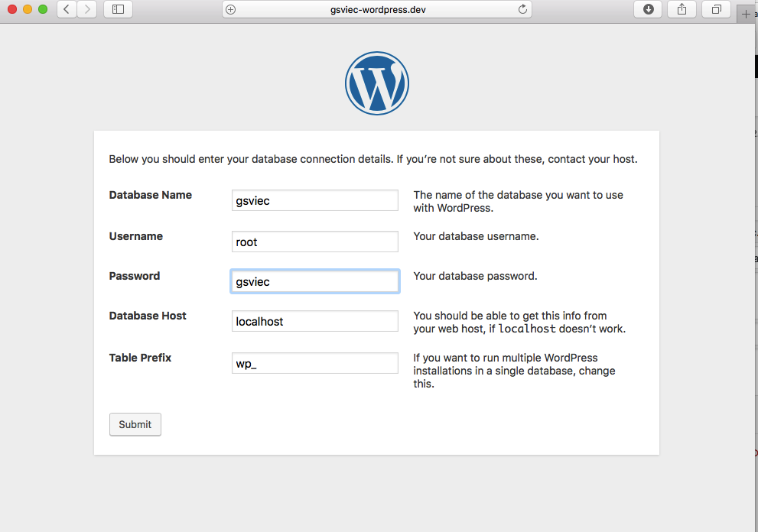Show the Safari sidebar
Image resolution: width=758 pixels, height=532 pixels.
point(118,9)
